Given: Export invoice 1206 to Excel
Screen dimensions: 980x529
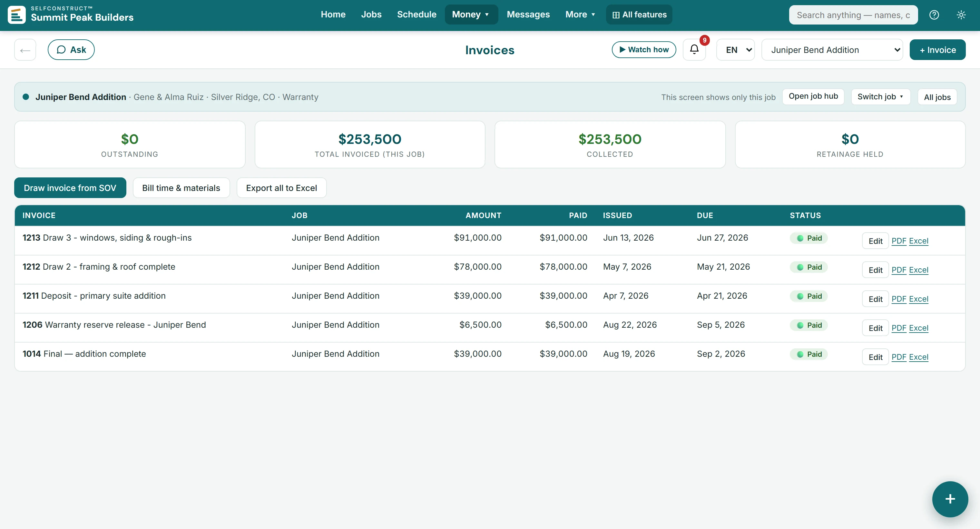Looking at the screenshot, I should click(x=918, y=328).
